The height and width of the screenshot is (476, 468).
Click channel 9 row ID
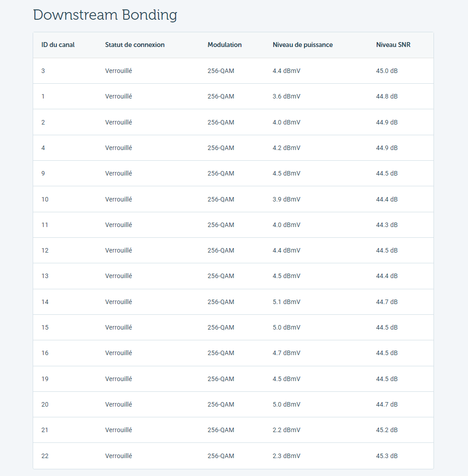(x=43, y=173)
